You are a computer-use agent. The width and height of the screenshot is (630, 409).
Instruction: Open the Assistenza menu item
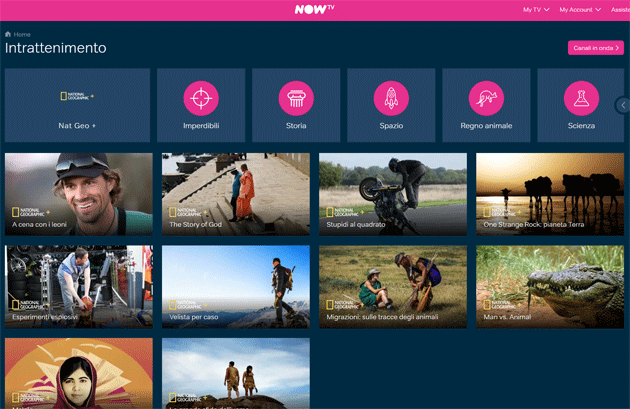coord(620,10)
